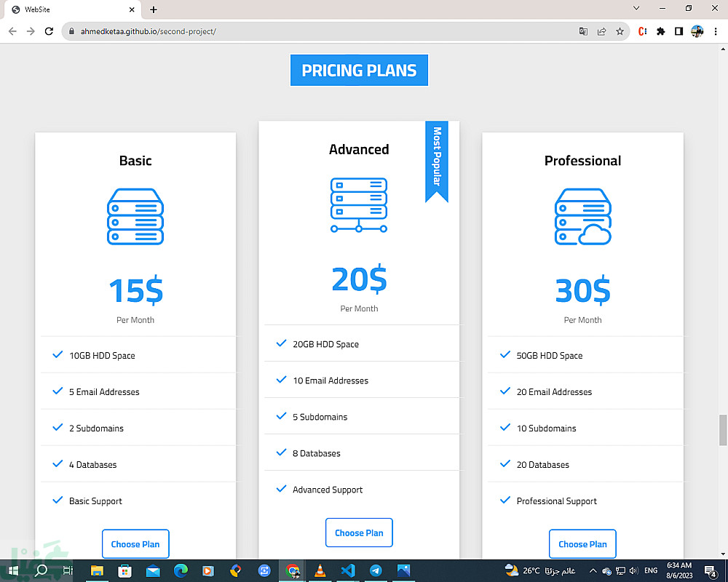Launch Microsoft Edge from the taskbar
The image size is (728, 582).
(x=181, y=570)
